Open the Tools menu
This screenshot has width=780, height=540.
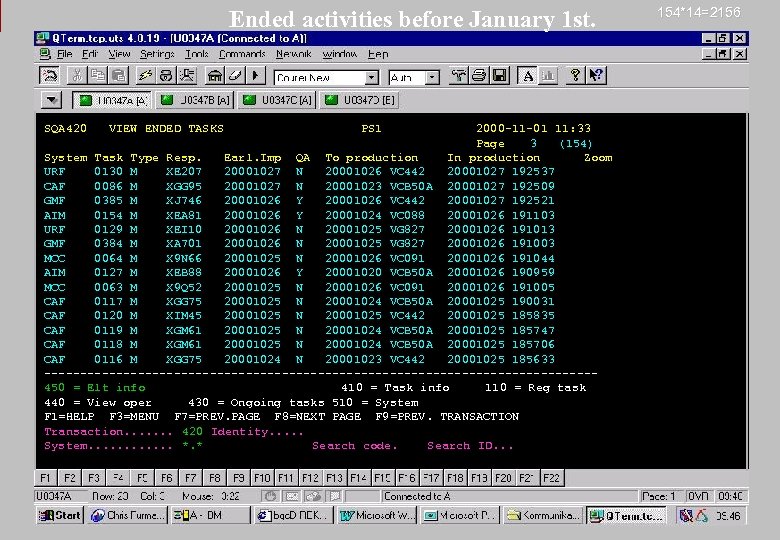pyautogui.click(x=196, y=54)
